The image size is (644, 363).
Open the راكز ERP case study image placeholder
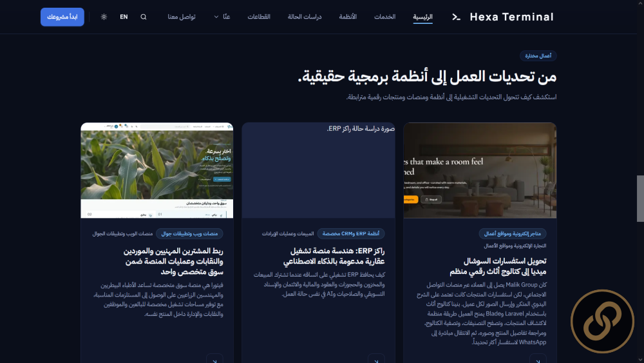tap(318, 170)
